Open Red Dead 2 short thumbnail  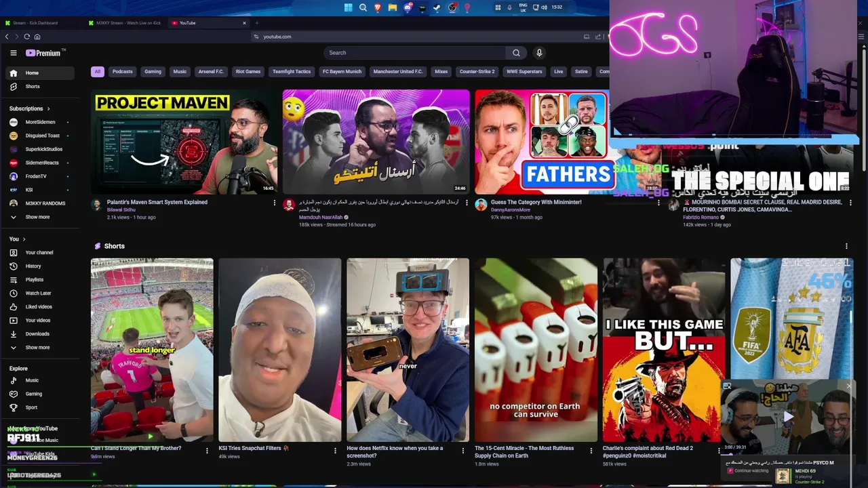(664, 350)
